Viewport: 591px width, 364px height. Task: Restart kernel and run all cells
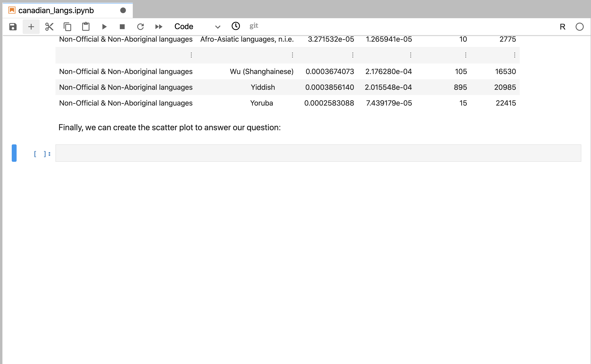point(159,26)
